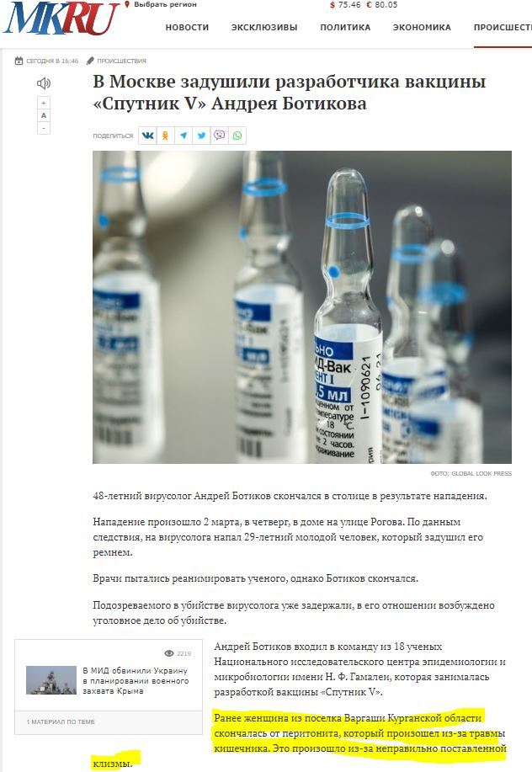Open Эксклюзивы section
This screenshot has width=532, height=772.
coord(264,28)
